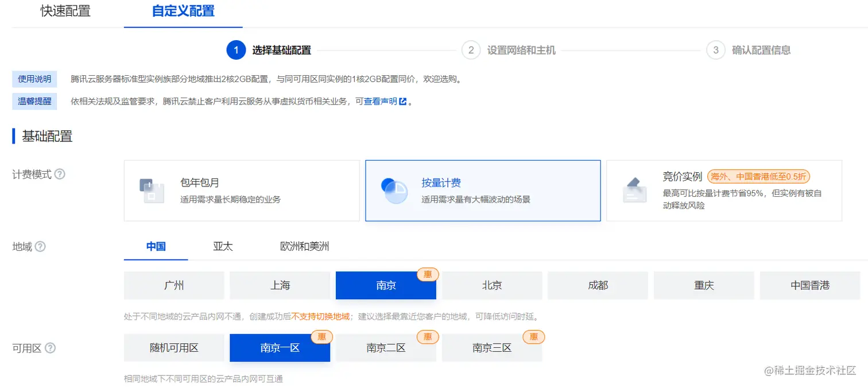Image resolution: width=868 pixels, height=388 pixels.
Task: Click step 1 circle 选择基础配置
Action: coord(236,50)
